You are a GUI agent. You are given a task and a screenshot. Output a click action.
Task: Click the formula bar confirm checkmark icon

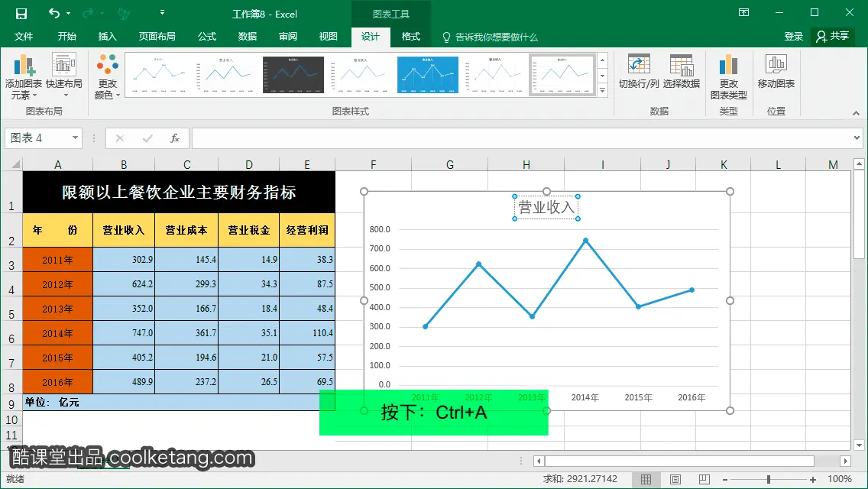click(x=147, y=138)
